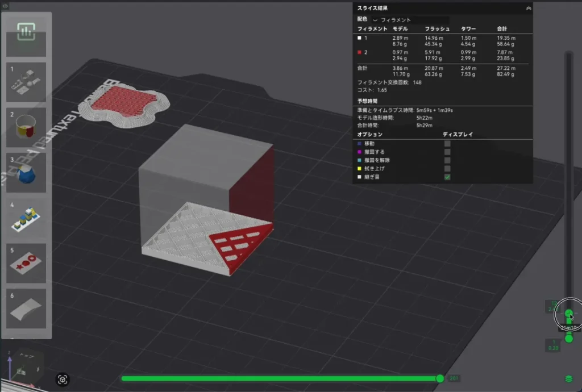Select plate 5 red shapes thumbnail
582x392 pixels.
coord(26,263)
